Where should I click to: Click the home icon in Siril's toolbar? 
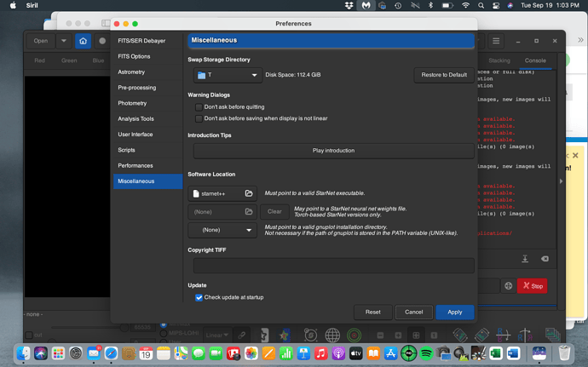(83, 41)
